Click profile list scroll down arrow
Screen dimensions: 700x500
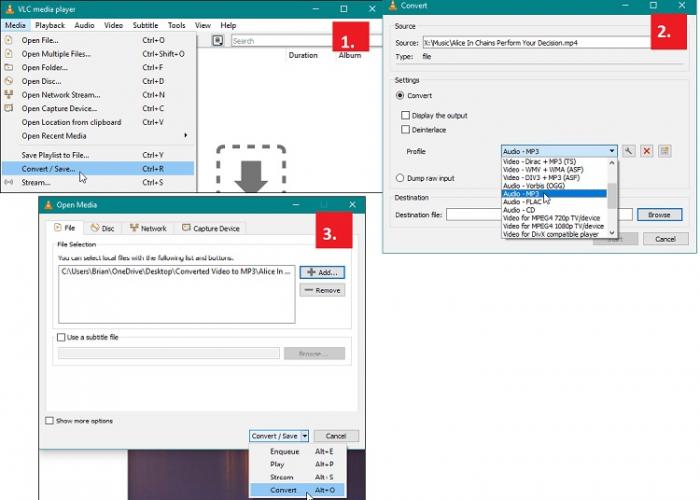pos(612,233)
